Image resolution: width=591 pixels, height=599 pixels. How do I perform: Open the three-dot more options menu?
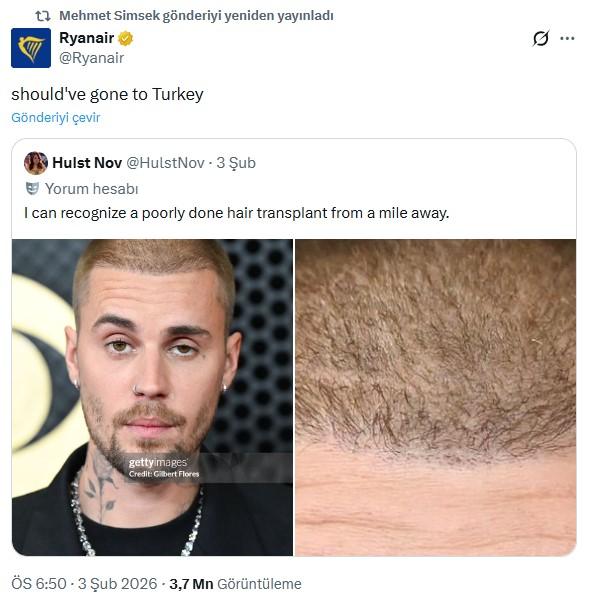pyautogui.click(x=567, y=38)
